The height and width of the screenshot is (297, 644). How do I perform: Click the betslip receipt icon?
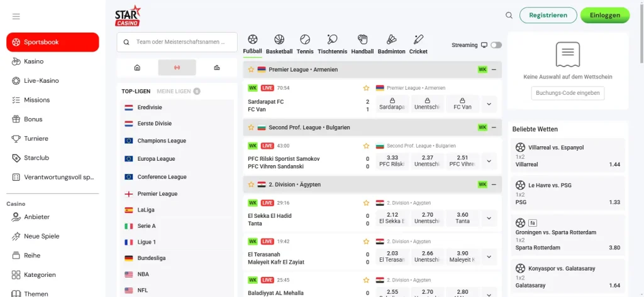568,54
